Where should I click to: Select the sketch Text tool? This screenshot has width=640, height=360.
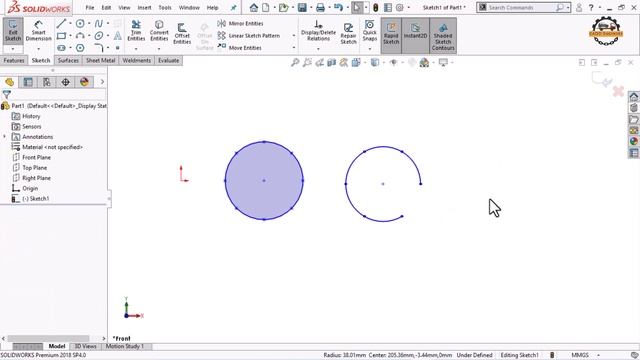[118, 36]
